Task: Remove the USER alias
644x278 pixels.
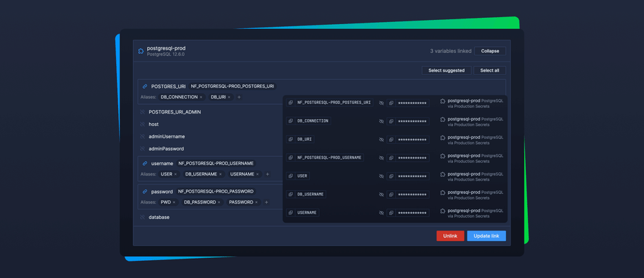Action: pos(175,174)
